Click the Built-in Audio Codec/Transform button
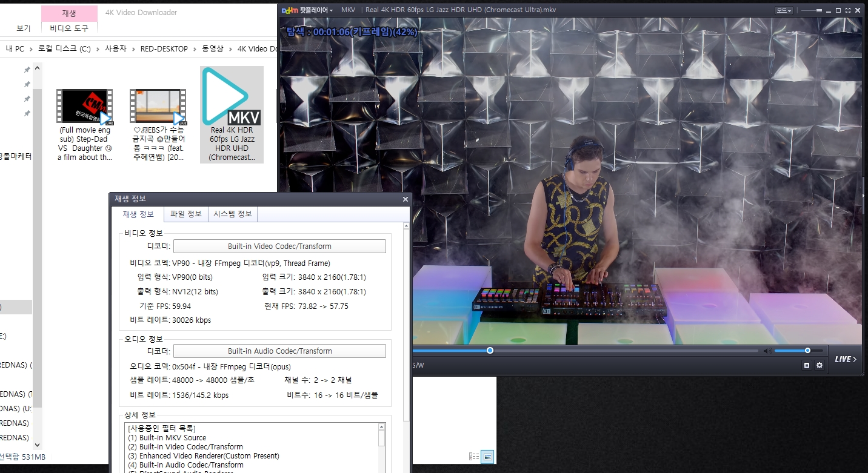Screen dimensions: 868x473 (x=279, y=351)
